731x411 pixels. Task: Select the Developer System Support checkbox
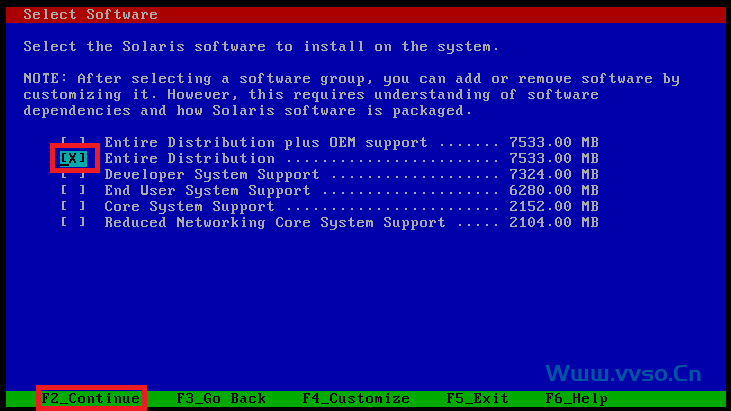(x=73, y=175)
